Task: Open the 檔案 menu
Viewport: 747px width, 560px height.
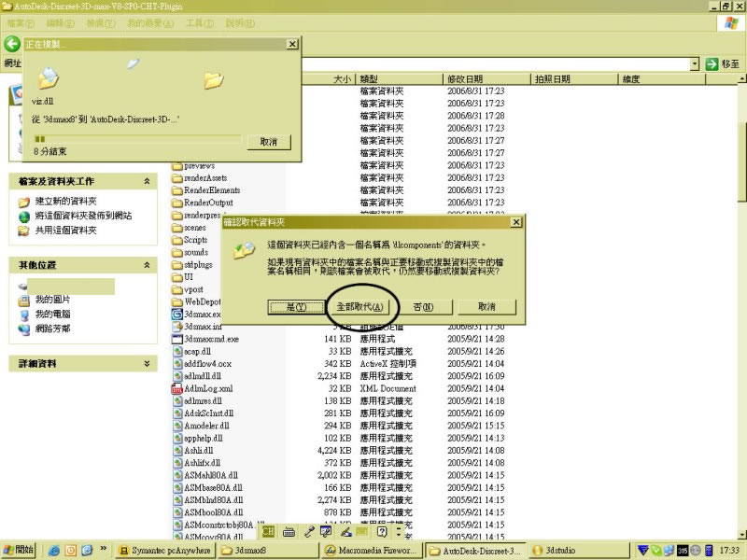Action: (21, 23)
